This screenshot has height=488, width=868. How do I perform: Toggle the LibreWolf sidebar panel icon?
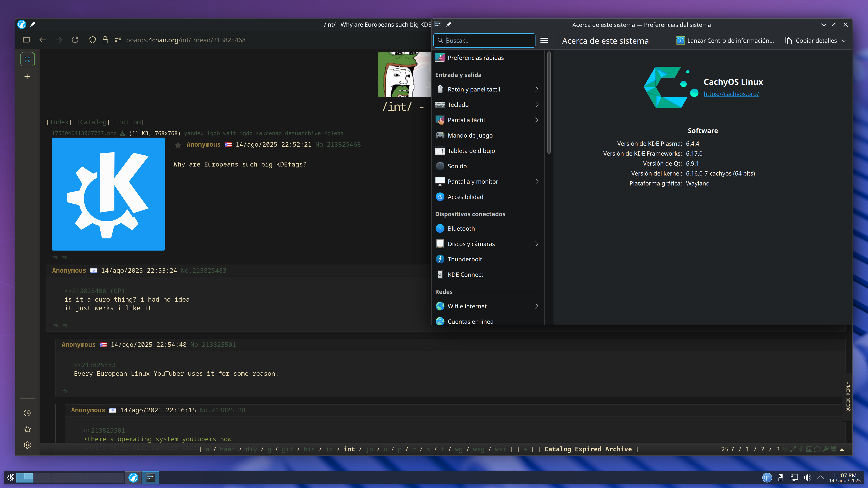pos(26,40)
